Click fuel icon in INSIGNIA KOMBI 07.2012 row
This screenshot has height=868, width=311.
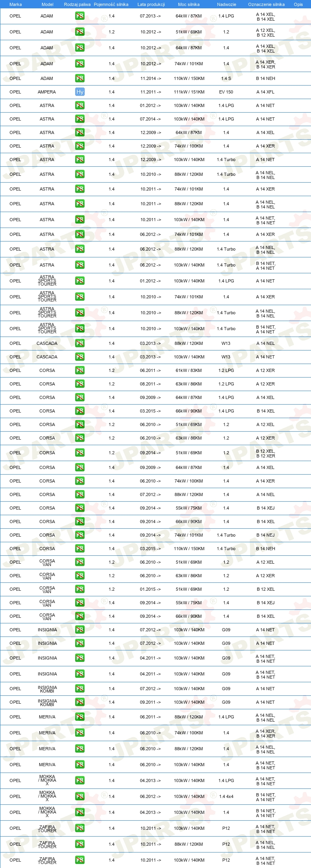(80, 689)
